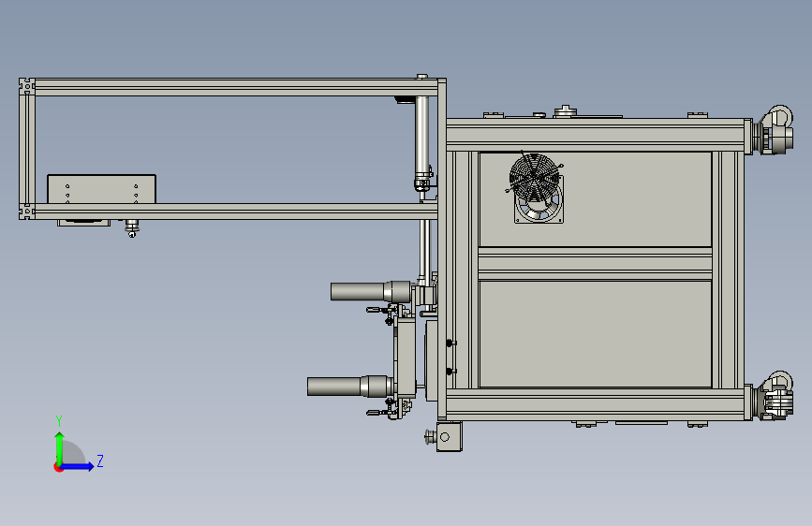This screenshot has height=526, width=812.
Task: Select the top long aluminum beam of frame
Action: (236, 87)
